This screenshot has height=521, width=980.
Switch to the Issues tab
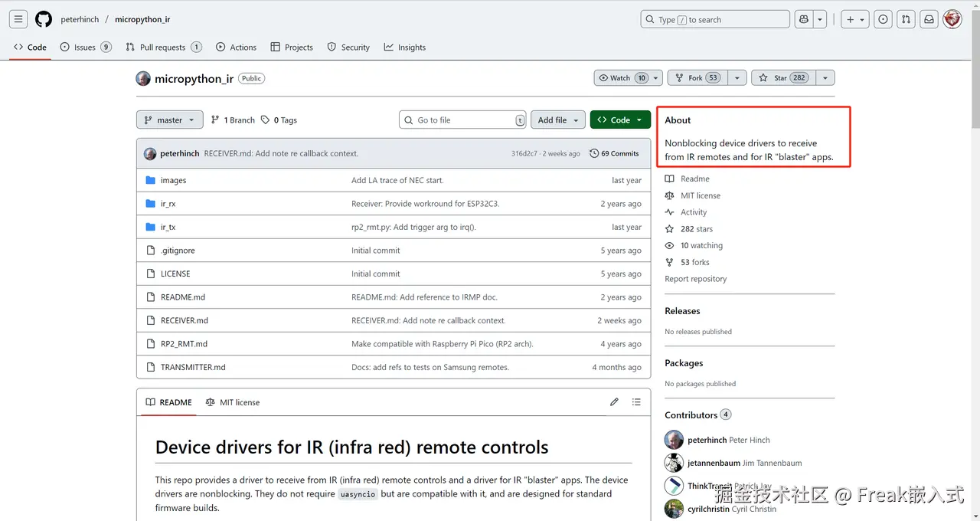(x=85, y=47)
